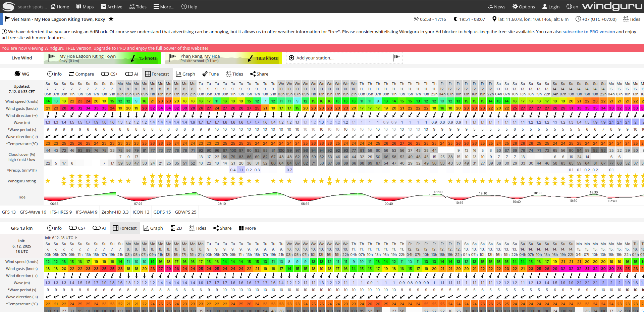
Task: Open Compare in WG forecast toolbar
Action: tap(81, 74)
